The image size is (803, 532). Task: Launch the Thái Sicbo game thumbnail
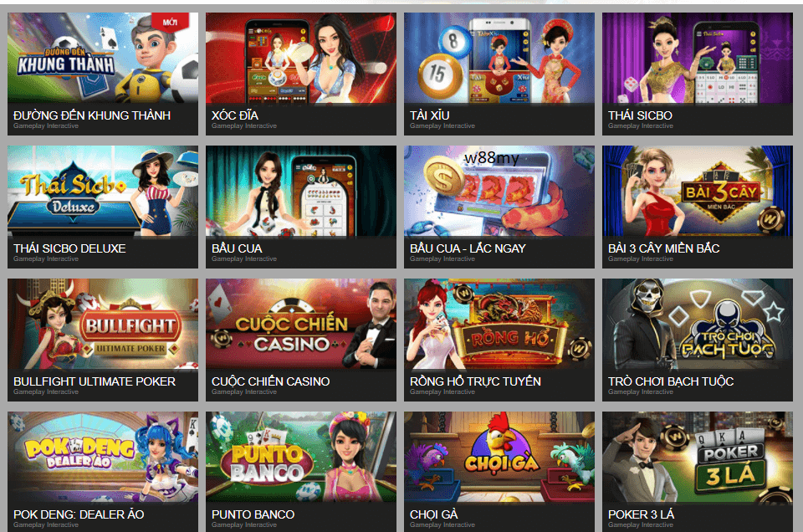pos(697,58)
